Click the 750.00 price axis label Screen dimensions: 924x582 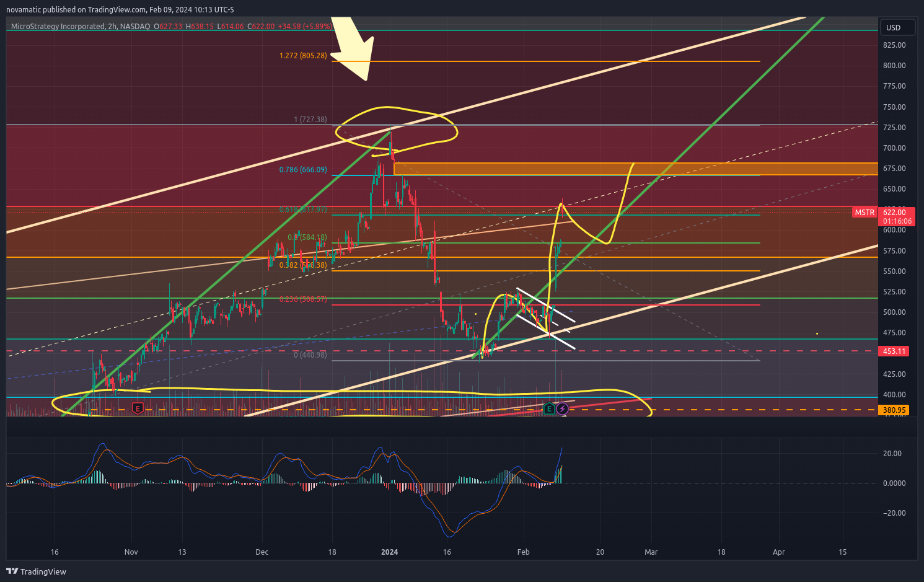click(894, 107)
